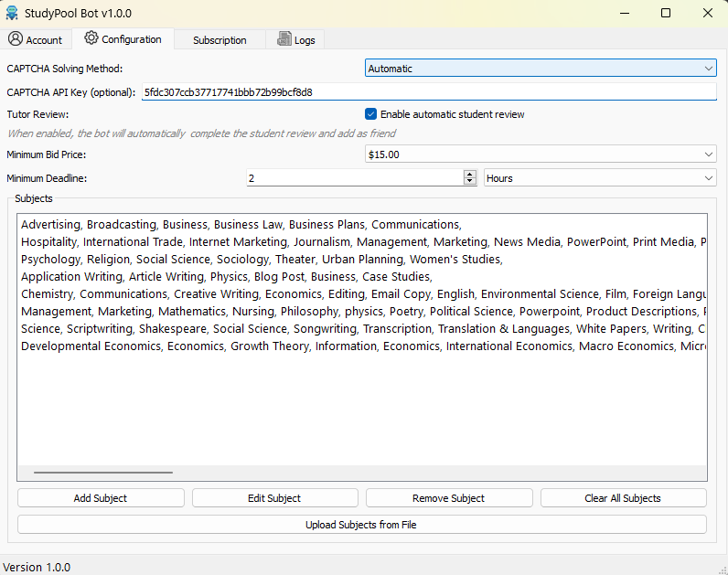
Task: Select the row starting with Advertising, Broadcasting
Action: coord(362,225)
